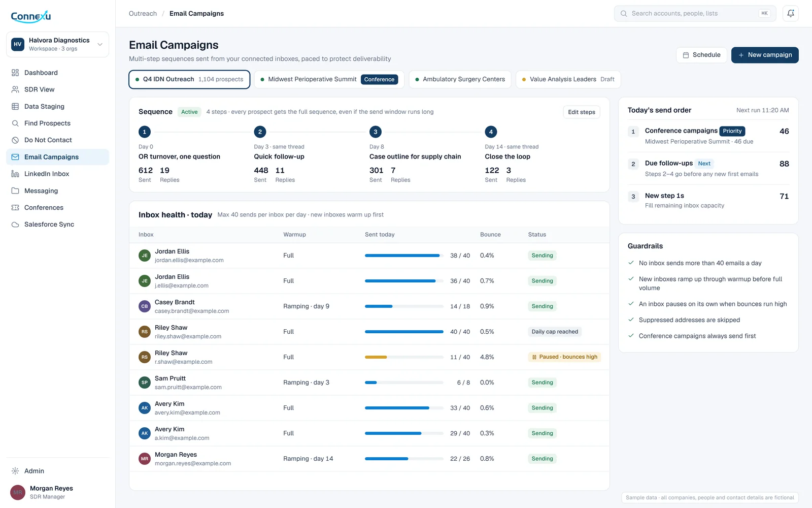Open the Conference campaigns send order row

(708, 136)
